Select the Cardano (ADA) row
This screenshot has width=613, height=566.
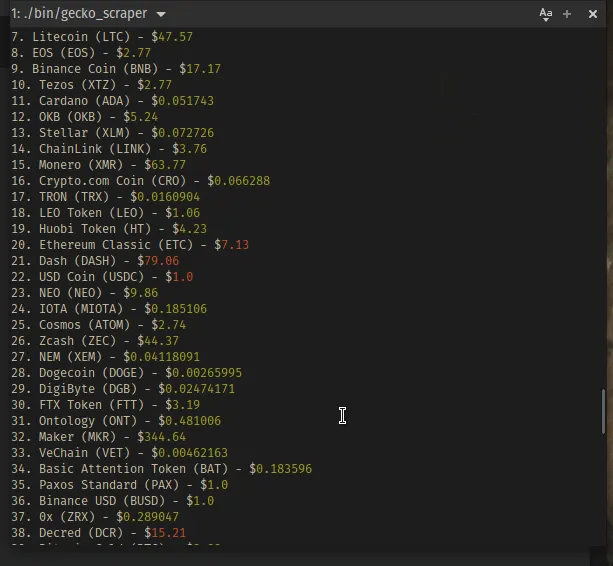[x=113, y=101]
